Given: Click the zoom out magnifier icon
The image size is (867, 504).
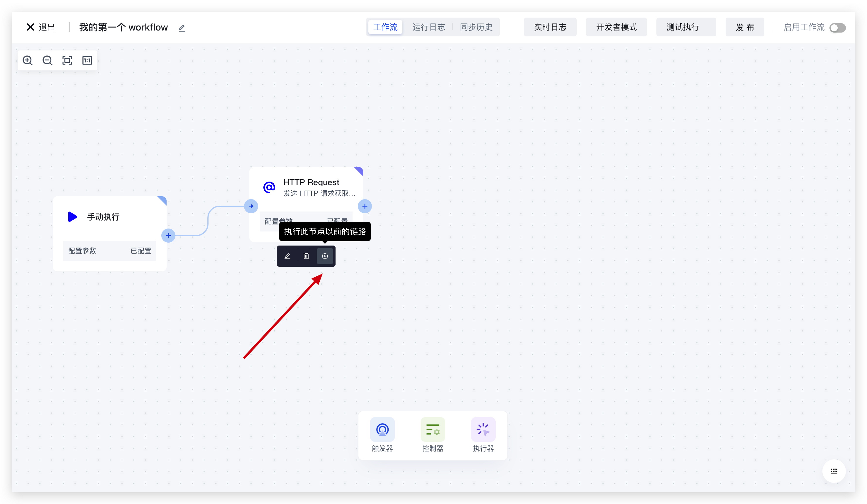Looking at the screenshot, I should tap(48, 60).
